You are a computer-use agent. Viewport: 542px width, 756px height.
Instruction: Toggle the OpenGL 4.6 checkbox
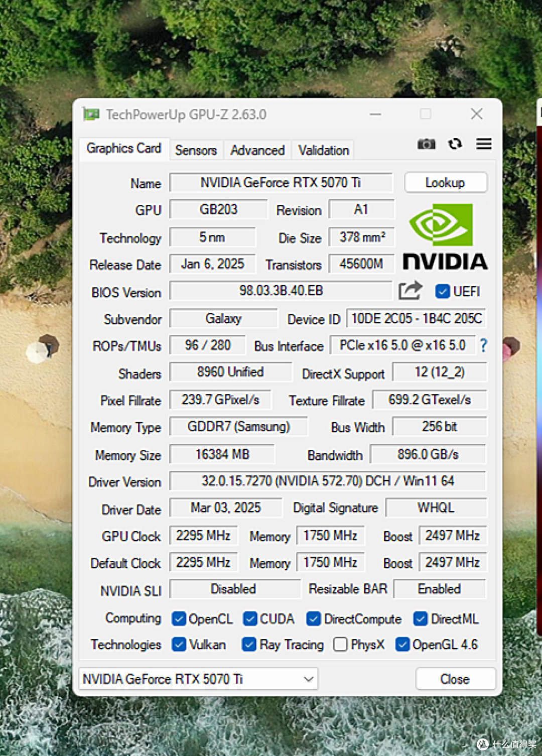tap(402, 644)
